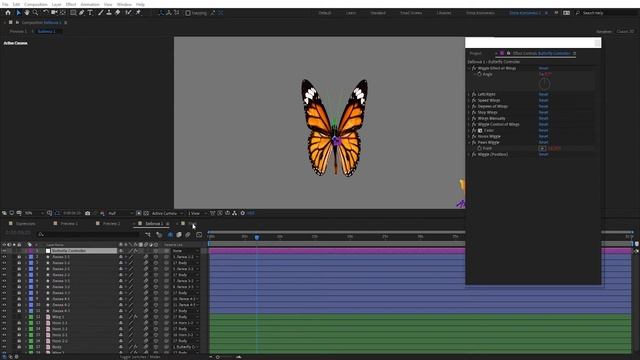Select the Rotation tool
Viewport: 640px width, 360px height.
(x=46, y=13)
